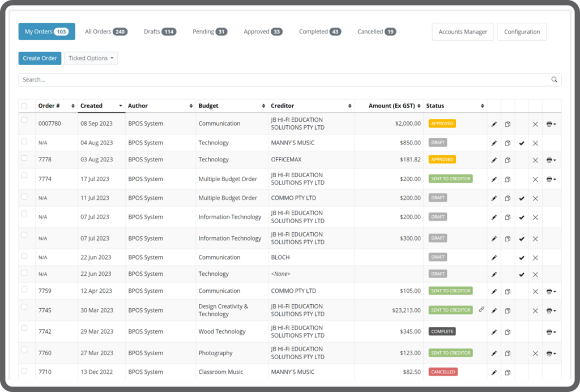Image resolution: width=580 pixels, height=392 pixels.
Task: Submit the $300.00 Information Technology draft via the tick
Action: (x=522, y=239)
